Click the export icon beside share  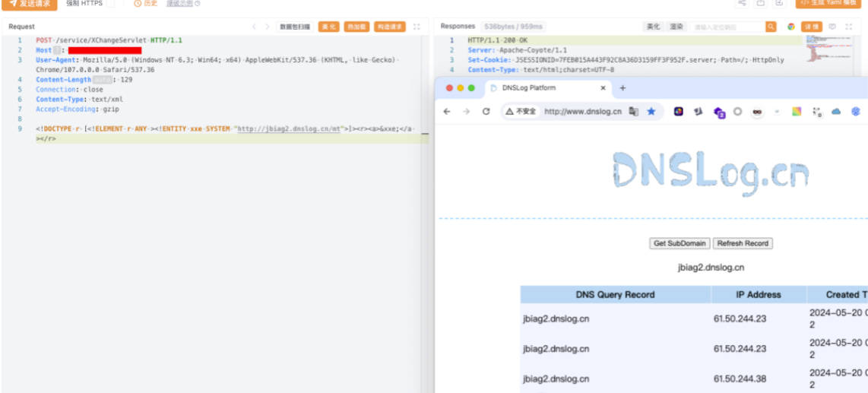tap(761, 3)
